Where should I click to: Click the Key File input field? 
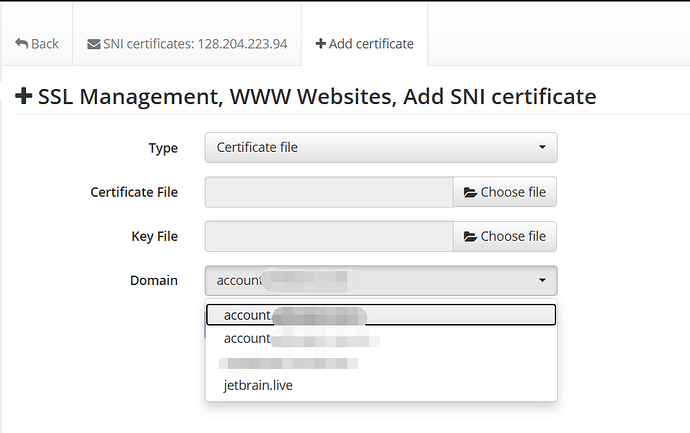tap(329, 236)
